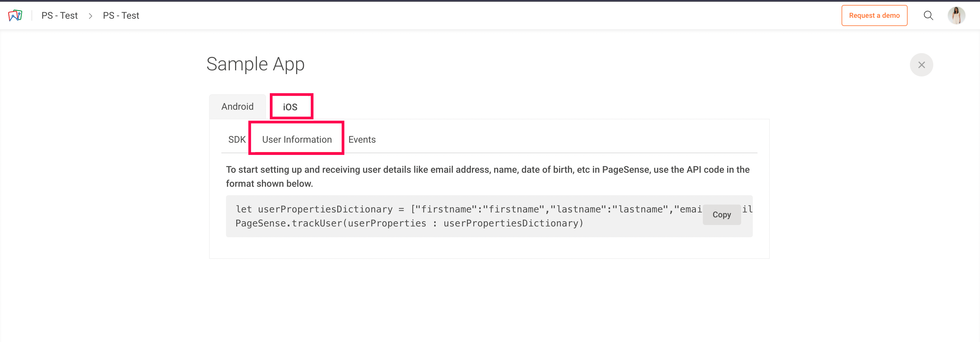Click the breadcrumb chevron arrow
This screenshot has height=342, width=980.
91,16
